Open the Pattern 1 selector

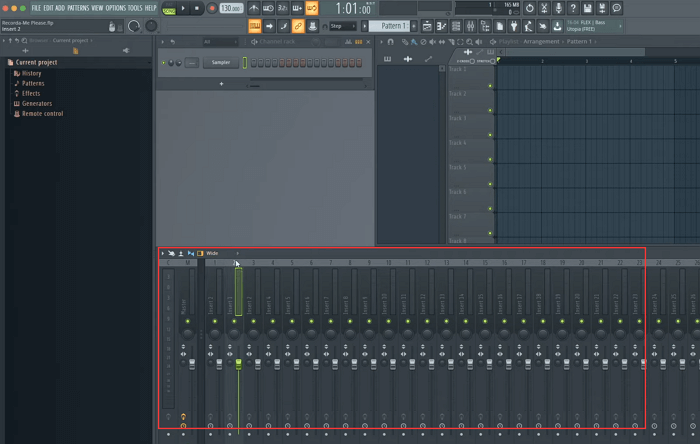(x=391, y=26)
